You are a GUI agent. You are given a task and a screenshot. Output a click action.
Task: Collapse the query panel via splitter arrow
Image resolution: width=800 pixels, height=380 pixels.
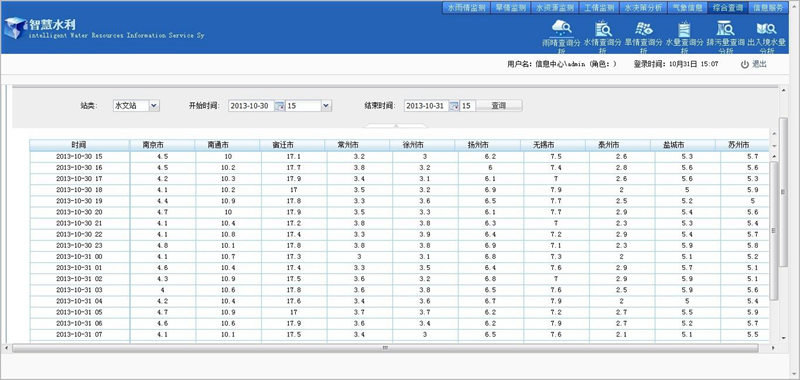click(x=396, y=125)
